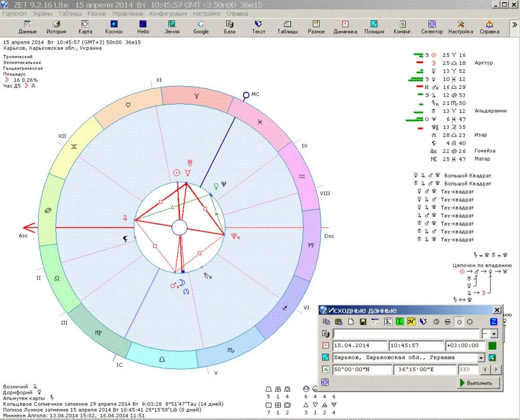Viewport: 520px width, 420px height.
Task: Open the Конфигурация menu
Action: [x=168, y=14]
